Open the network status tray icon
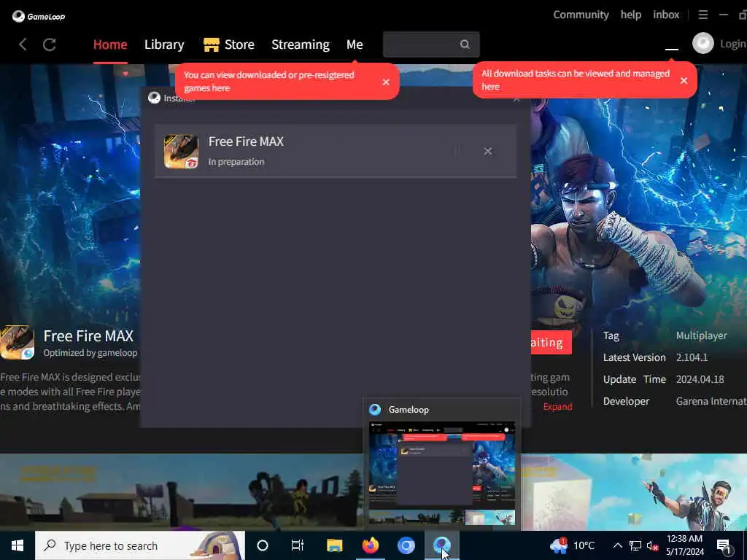The height and width of the screenshot is (560, 747). click(x=635, y=545)
